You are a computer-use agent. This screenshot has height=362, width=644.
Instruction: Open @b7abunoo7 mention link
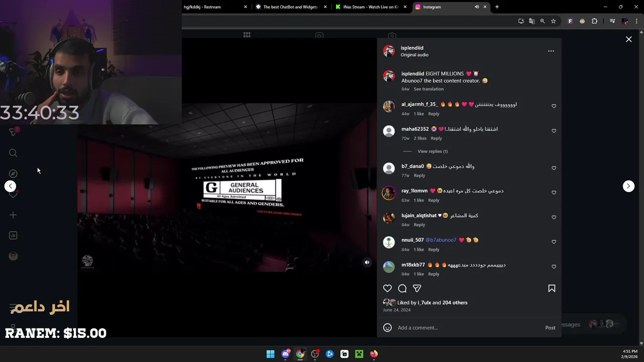point(441,240)
